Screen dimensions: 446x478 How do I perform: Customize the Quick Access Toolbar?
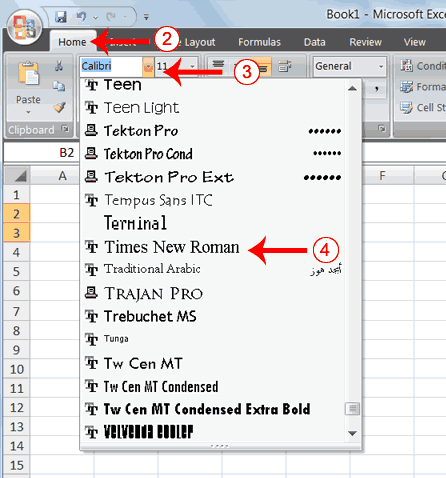pos(146,17)
